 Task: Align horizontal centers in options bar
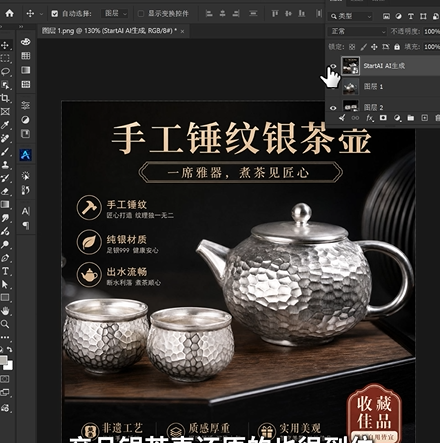[222, 14]
